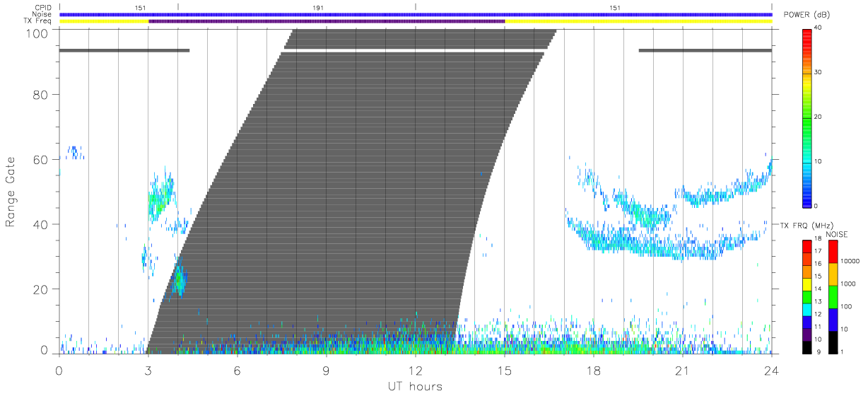The image size is (868, 401).
Task: Click the '20' tick label on the POWER colorbar
Action: click(x=819, y=117)
